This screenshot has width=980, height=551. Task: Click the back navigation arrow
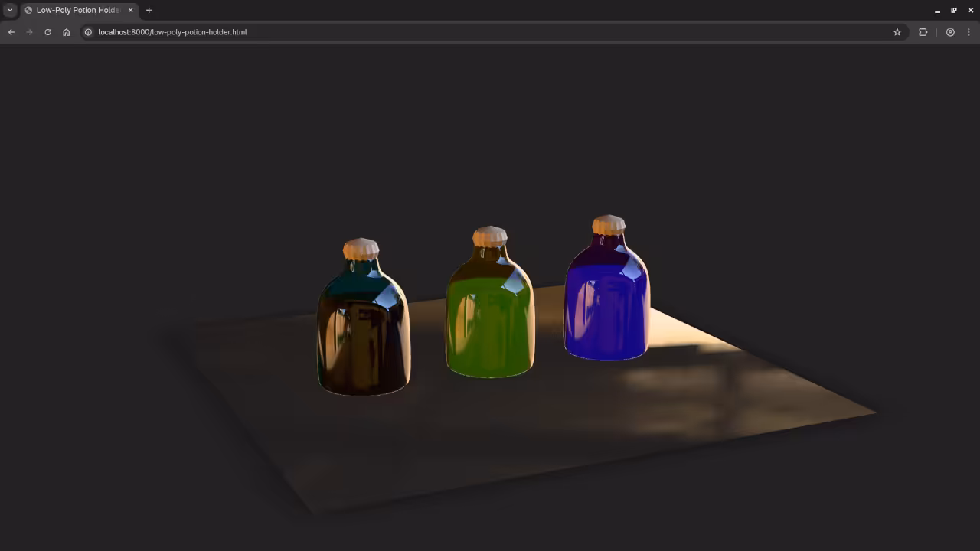(11, 32)
